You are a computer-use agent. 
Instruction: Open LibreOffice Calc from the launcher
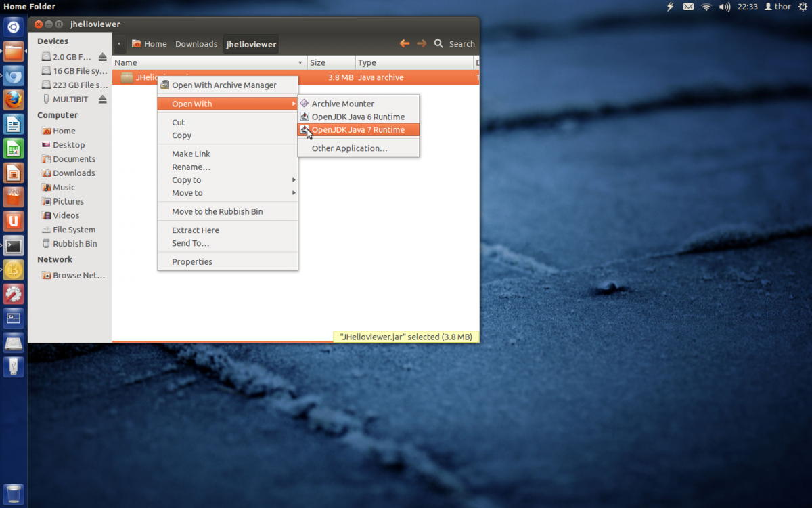tap(14, 149)
